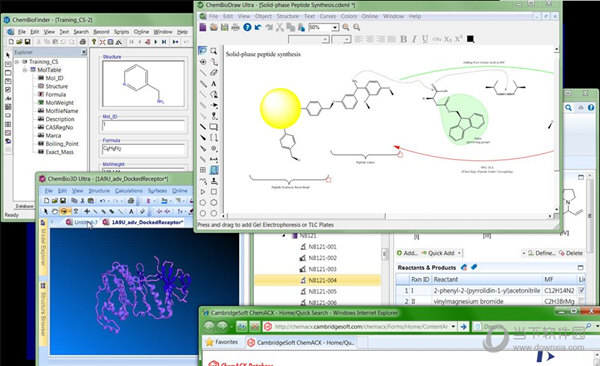Click the Save icon in ChemBioDraw toolbar
The width and height of the screenshot is (600, 366).
pos(225,27)
